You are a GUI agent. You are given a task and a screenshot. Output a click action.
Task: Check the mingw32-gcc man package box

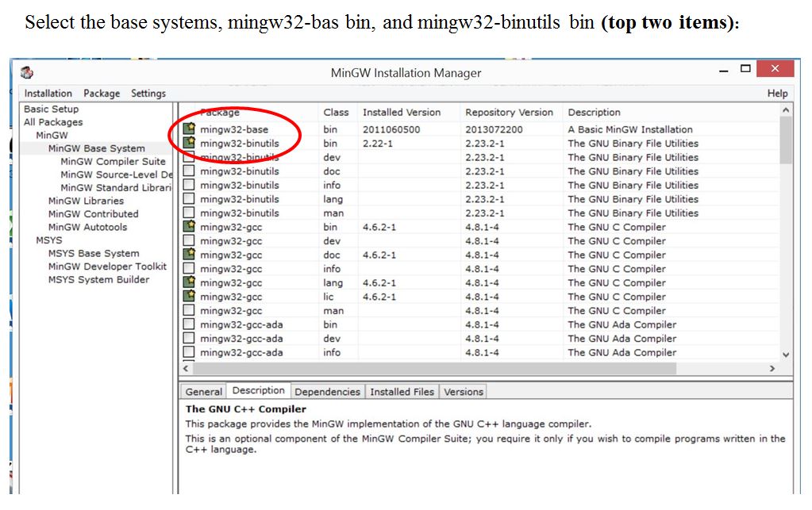[189, 311]
